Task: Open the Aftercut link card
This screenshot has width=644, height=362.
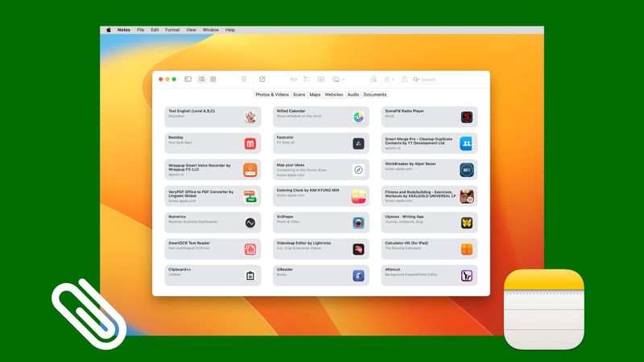Action: tap(429, 275)
